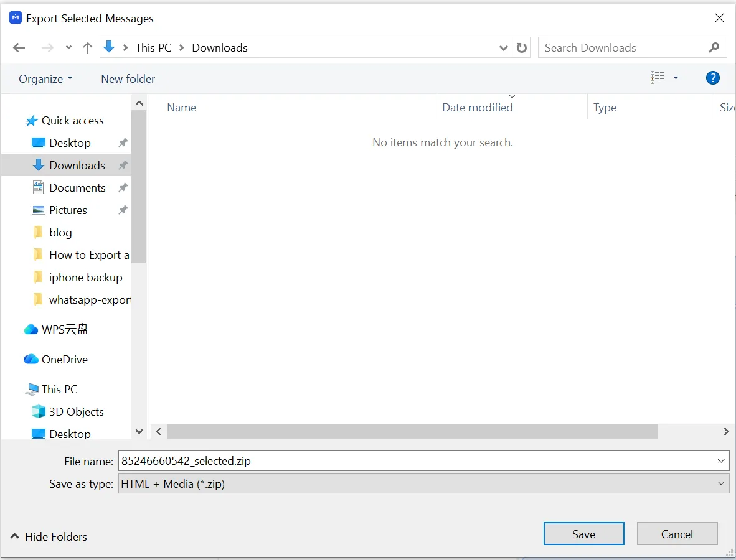This screenshot has height=560, width=736.
Task: Open the blog folder
Action: pos(60,233)
